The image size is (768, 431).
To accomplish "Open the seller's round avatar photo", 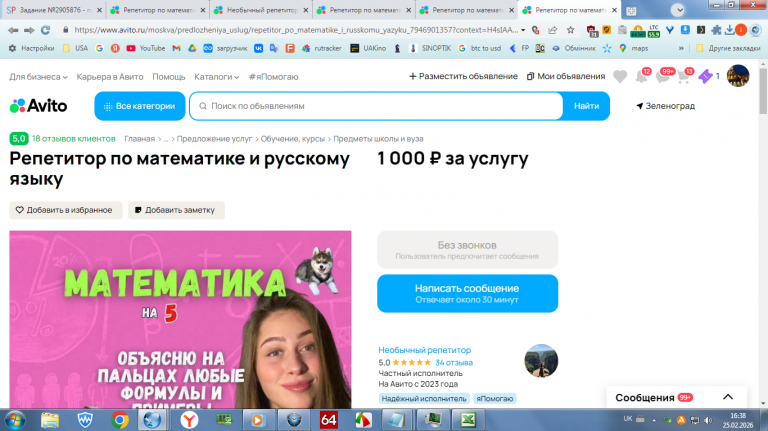I will click(x=541, y=361).
